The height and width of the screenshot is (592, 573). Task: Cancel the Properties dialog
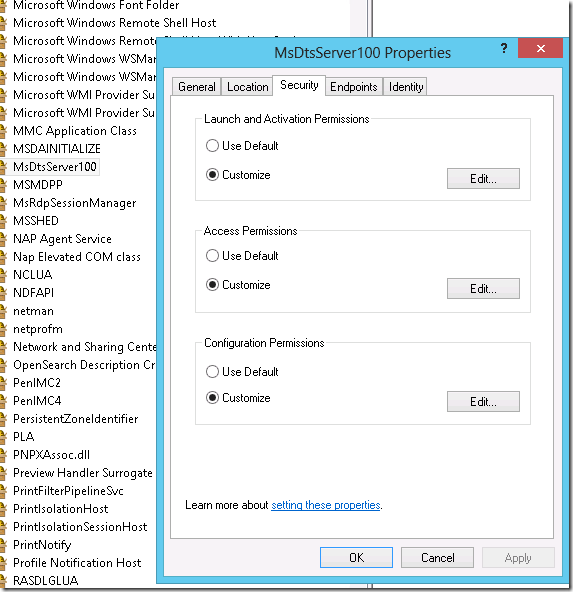437,558
